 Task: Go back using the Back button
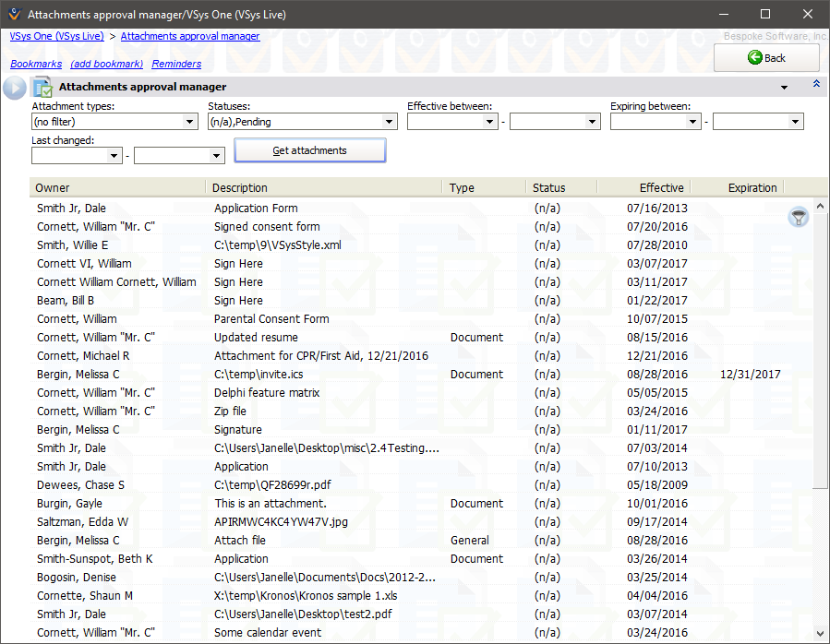pyautogui.click(x=766, y=58)
